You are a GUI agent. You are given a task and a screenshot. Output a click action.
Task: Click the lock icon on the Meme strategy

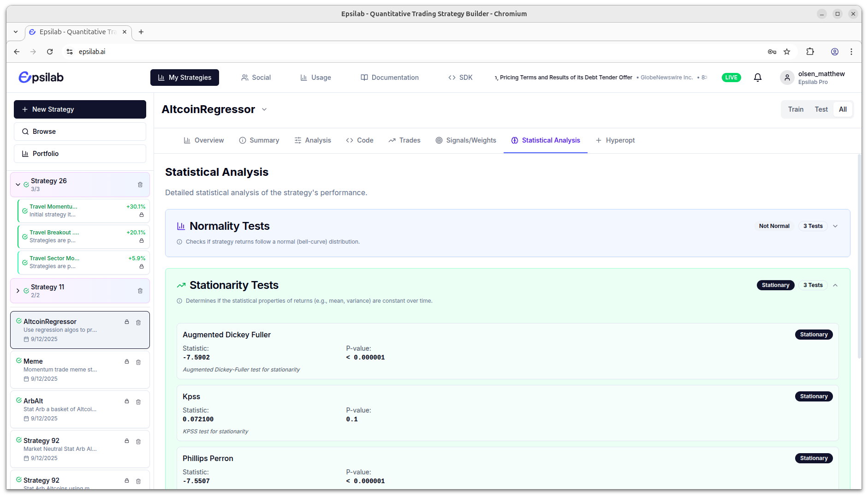127,362
